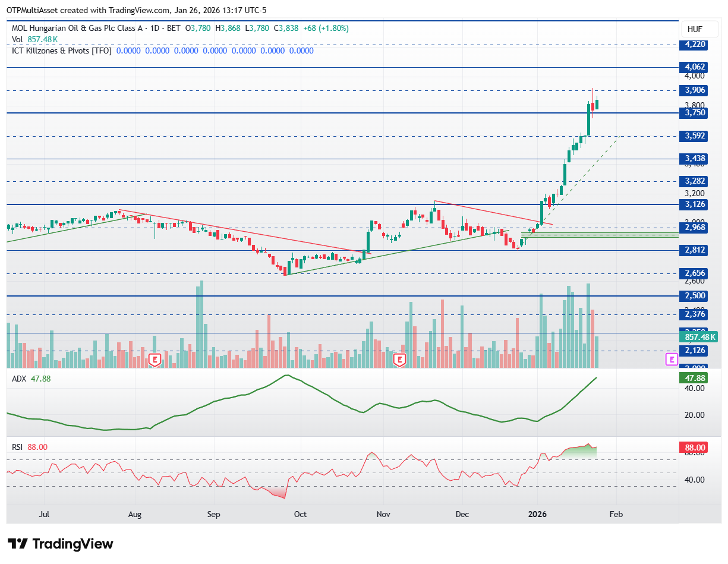Click the Oct label on the time axis
The image size is (728, 564).
tap(300, 514)
